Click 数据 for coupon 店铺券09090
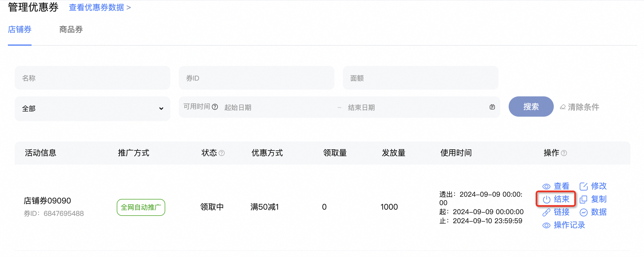The width and height of the screenshot is (644, 257). pyautogui.click(x=593, y=212)
